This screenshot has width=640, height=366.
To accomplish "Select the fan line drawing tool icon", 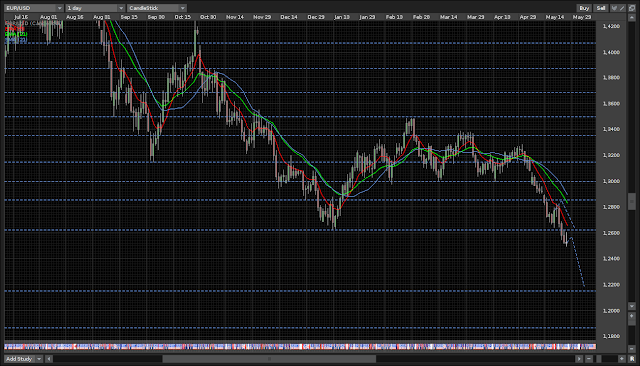I will (x=614, y=8).
